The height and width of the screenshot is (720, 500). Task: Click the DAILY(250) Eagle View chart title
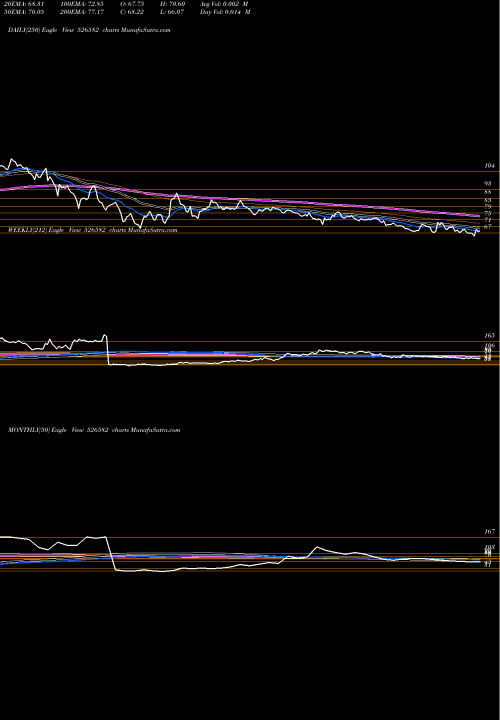click(x=90, y=30)
